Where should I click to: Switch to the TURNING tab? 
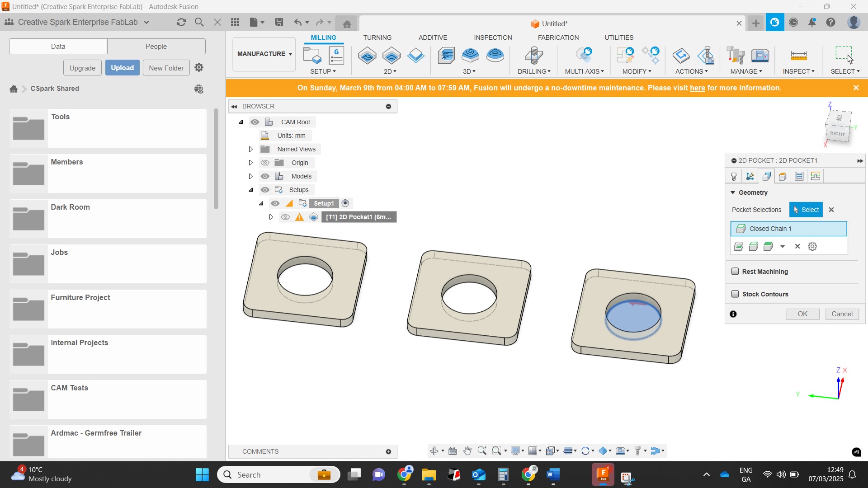point(377,38)
